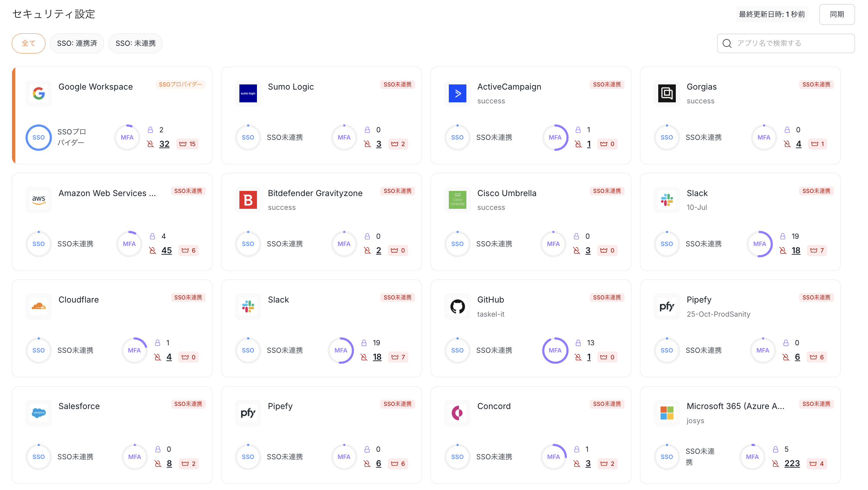The width and height of the screenshot is (868, 490).
Task: Click the Sumo Logic app icon
Action: tap(248, 93)
